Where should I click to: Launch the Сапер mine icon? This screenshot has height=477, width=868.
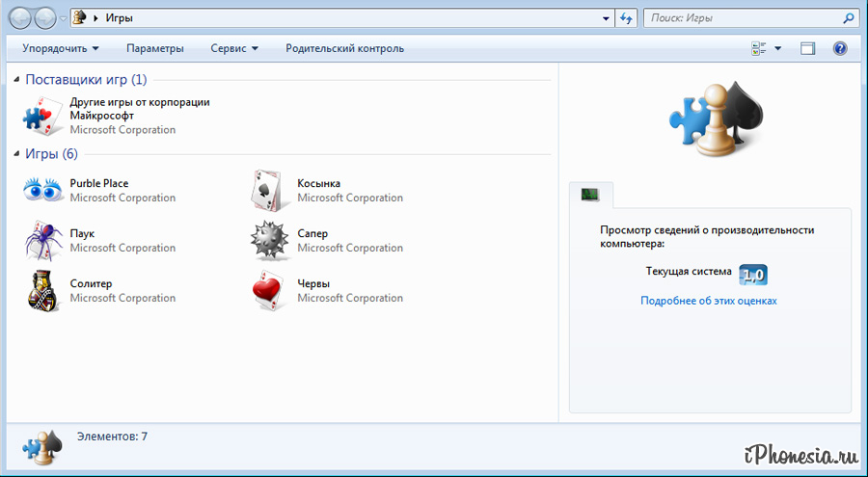270,241
